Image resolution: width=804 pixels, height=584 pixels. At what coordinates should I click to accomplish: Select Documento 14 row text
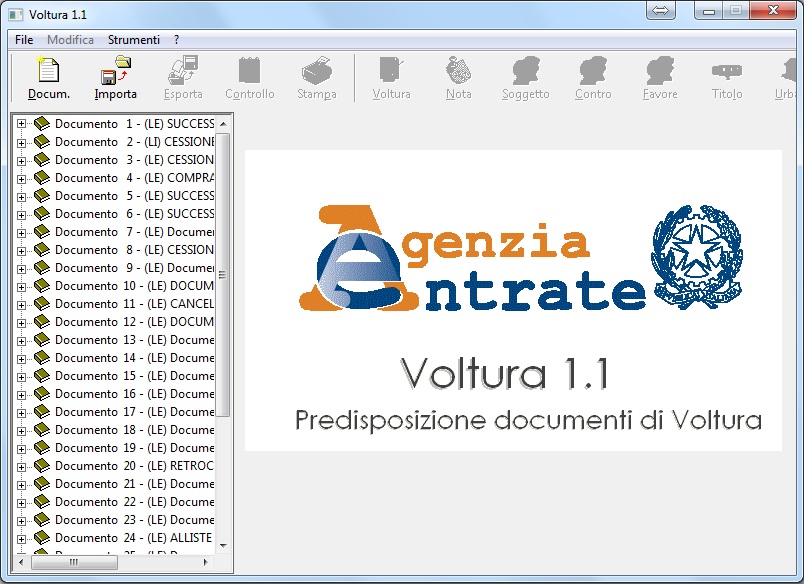(134, 358)
